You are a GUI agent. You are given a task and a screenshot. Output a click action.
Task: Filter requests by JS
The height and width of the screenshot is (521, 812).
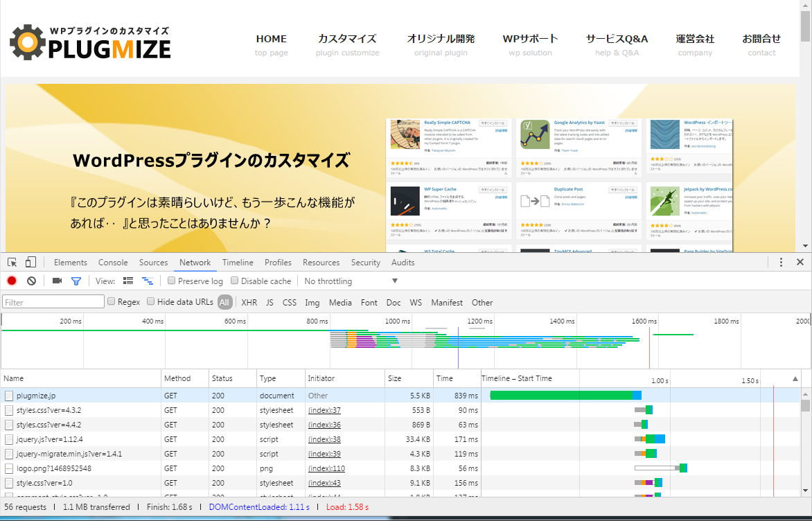270,303
